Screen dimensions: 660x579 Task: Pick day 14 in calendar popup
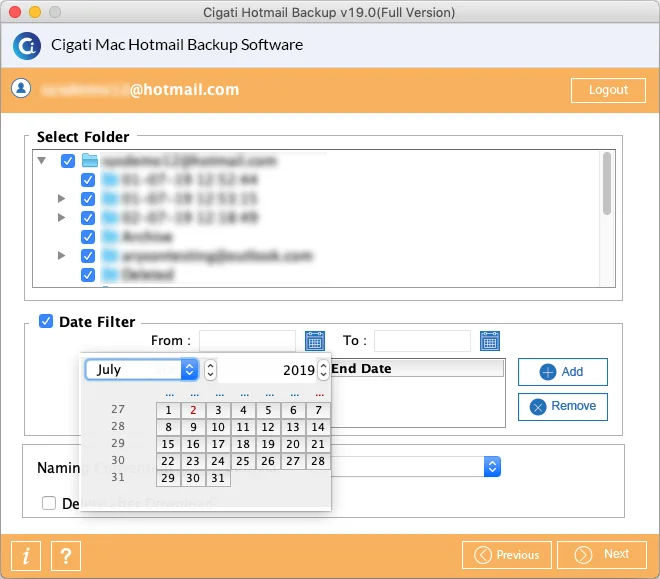click(x=318, y=427)
